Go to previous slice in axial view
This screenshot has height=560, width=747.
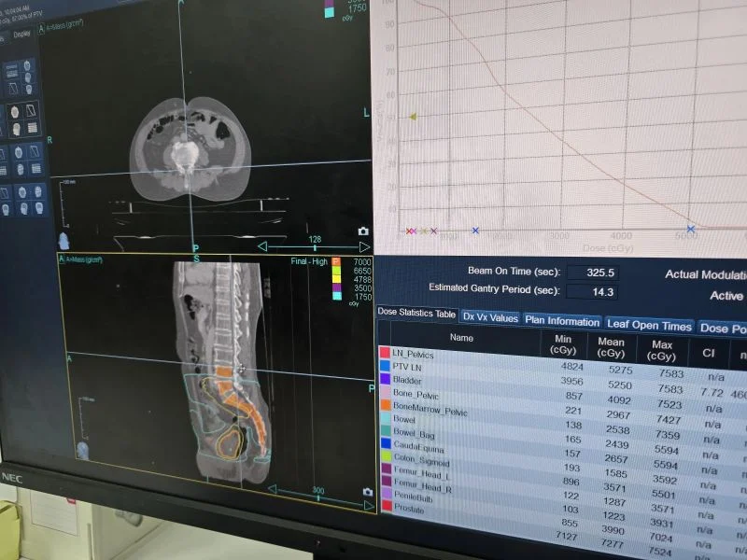click(264, 247)
